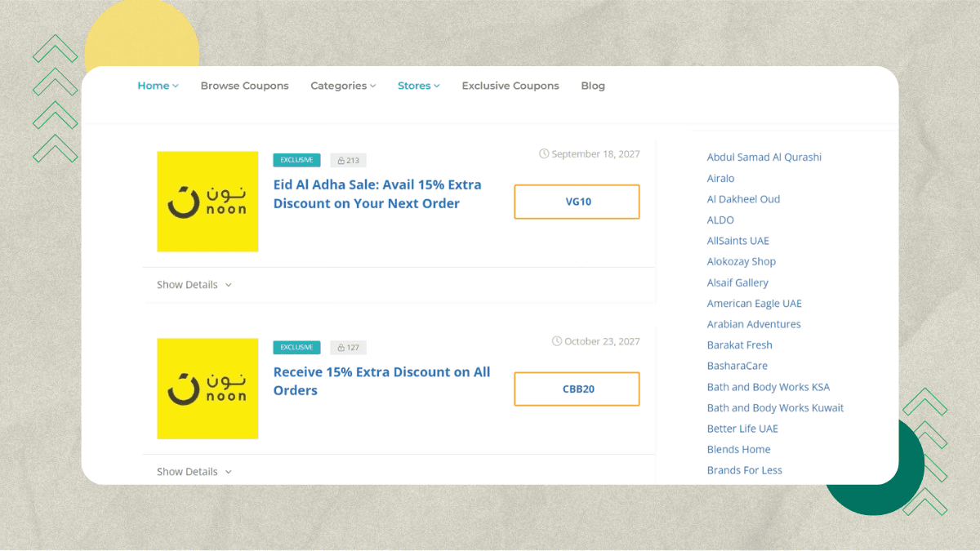Open American Eagle UAE store link

pos(755,304)
